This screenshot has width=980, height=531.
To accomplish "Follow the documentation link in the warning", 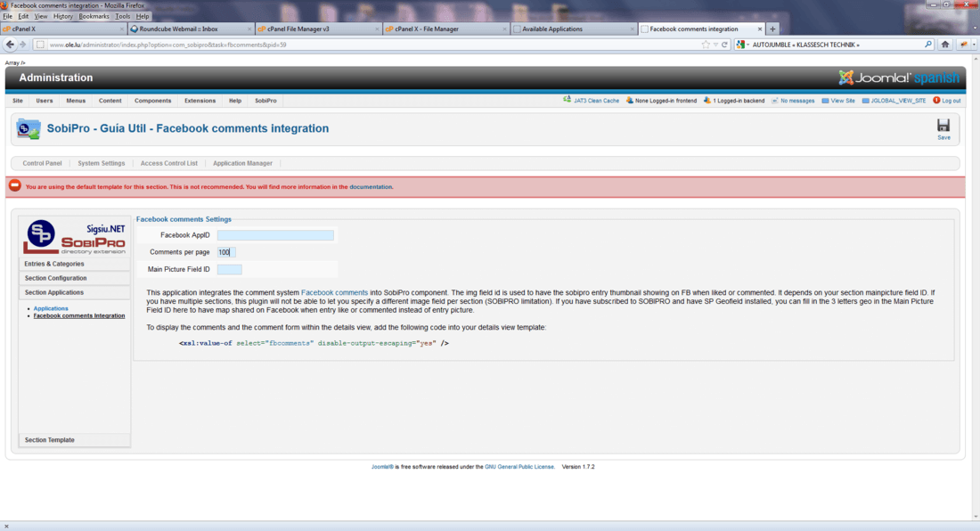I will click(371, 187).
